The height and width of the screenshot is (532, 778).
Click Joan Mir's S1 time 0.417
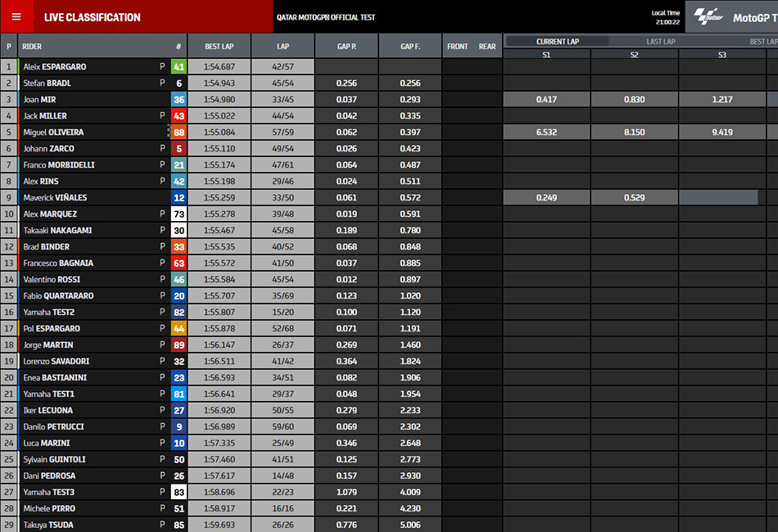click(546, 99)
